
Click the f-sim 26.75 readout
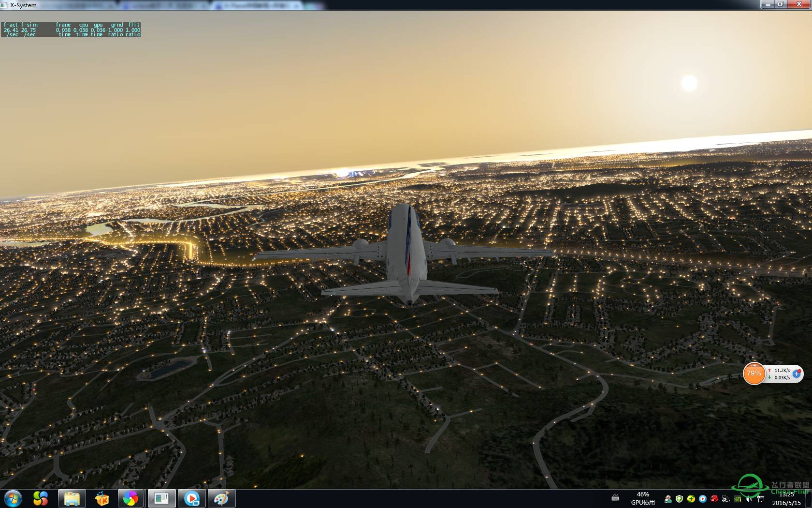[29, 30]
